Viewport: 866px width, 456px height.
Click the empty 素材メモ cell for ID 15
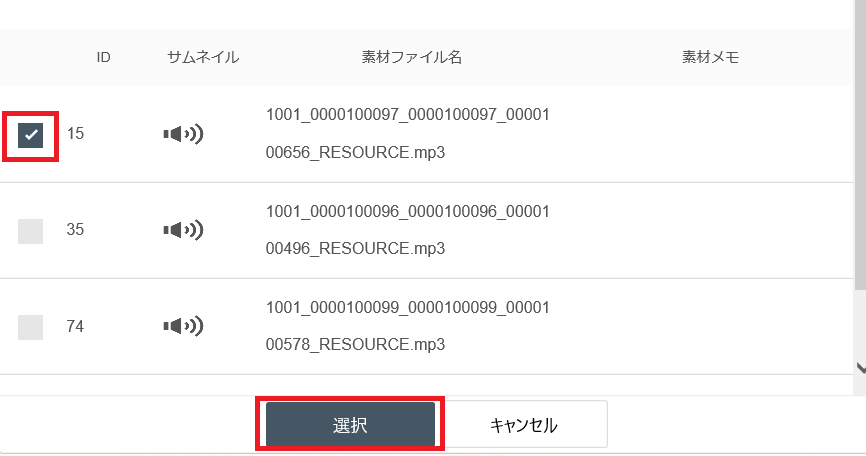710,134
